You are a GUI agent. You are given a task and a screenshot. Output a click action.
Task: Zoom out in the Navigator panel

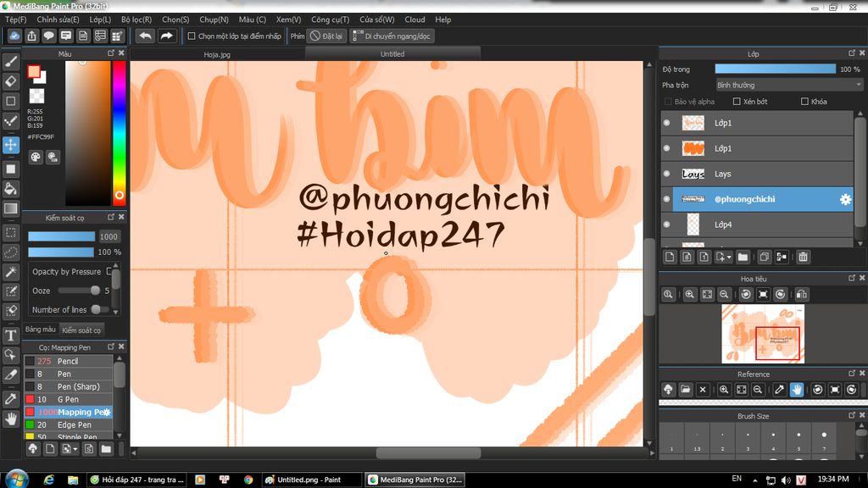click(724, 294)
